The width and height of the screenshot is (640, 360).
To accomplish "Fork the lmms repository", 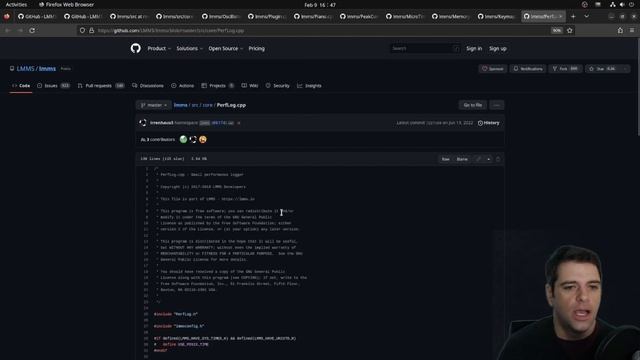I will (x=565, y=69).
